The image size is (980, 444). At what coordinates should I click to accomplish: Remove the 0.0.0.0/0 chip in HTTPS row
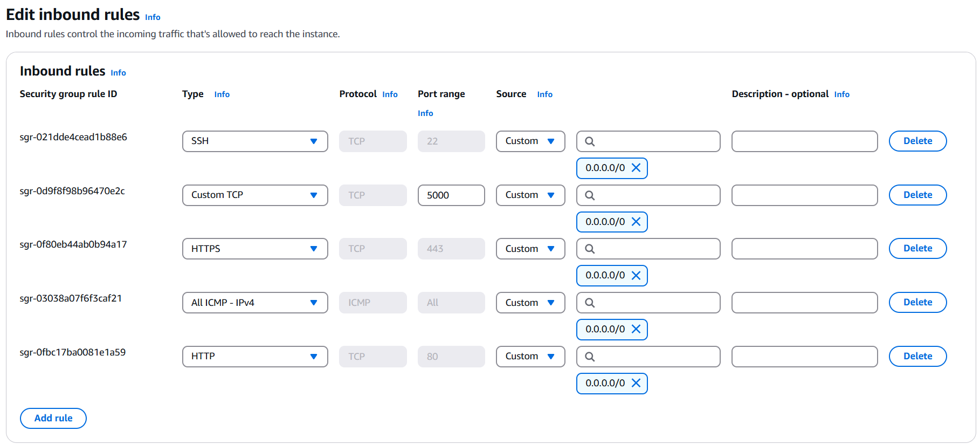[636, 275]
